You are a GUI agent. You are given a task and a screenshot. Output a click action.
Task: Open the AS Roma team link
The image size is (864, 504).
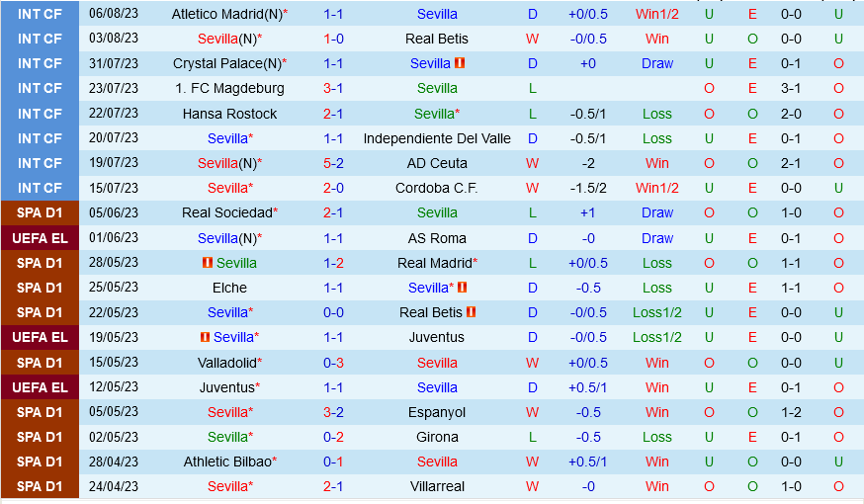[437, 238]
